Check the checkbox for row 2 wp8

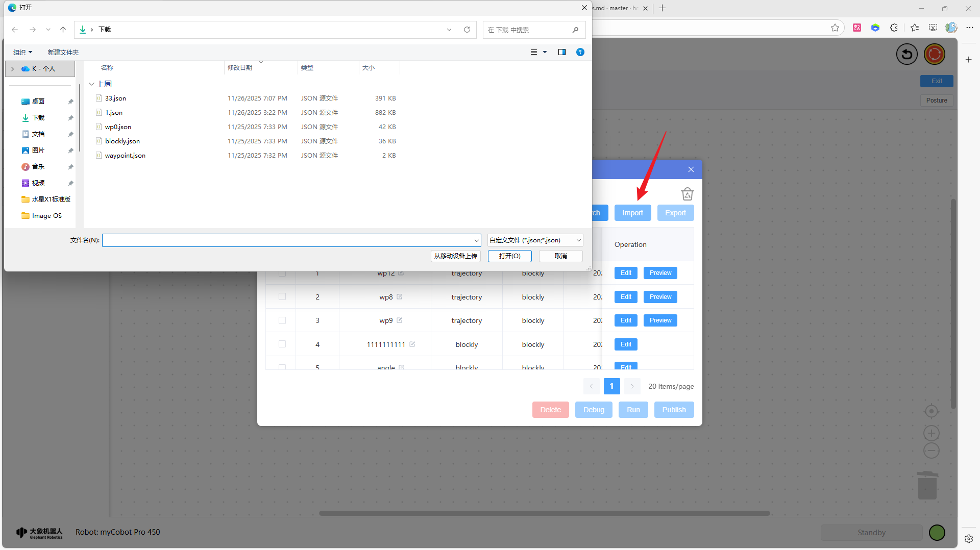282,297
